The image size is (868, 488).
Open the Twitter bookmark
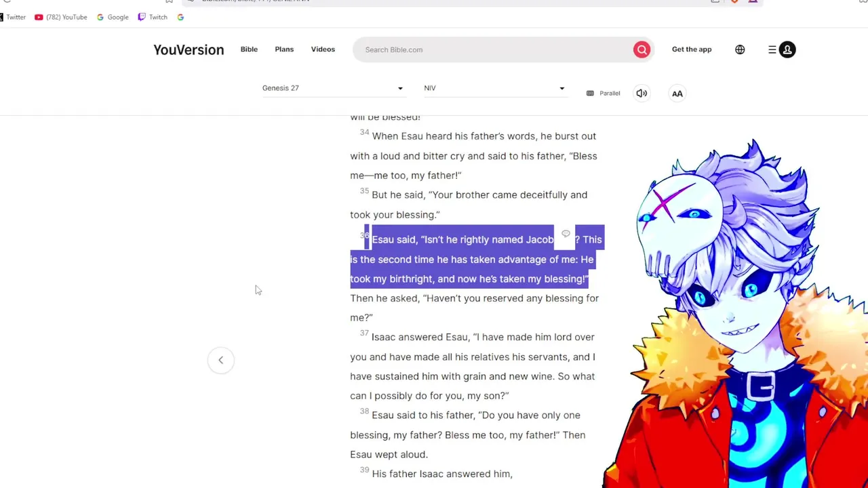12,17
